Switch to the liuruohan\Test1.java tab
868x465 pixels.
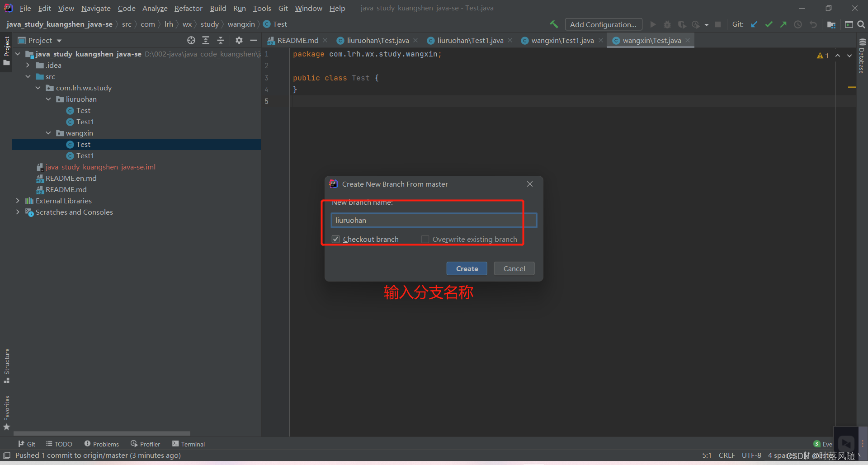[x=470, y=40]
